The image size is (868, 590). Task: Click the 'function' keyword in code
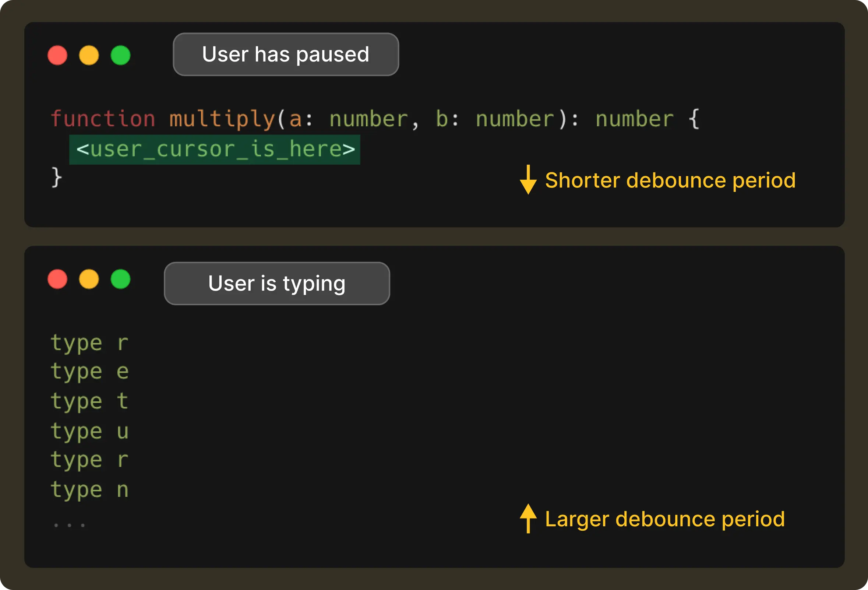(103, 119)
